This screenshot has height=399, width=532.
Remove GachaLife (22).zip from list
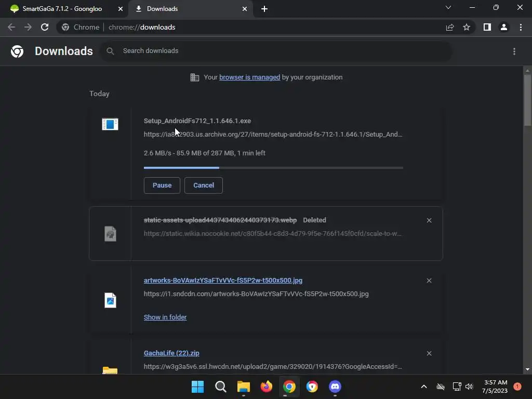(x=429, y=353)
